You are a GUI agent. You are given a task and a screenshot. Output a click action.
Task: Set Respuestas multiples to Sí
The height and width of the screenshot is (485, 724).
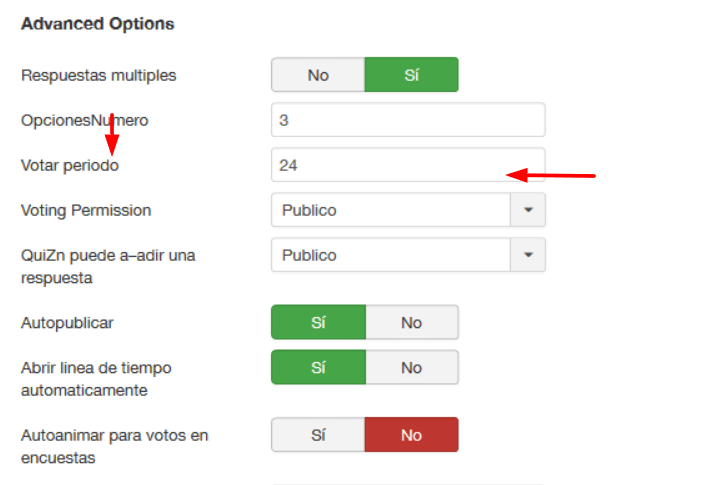pyautogui.click(x=411, y=75)
